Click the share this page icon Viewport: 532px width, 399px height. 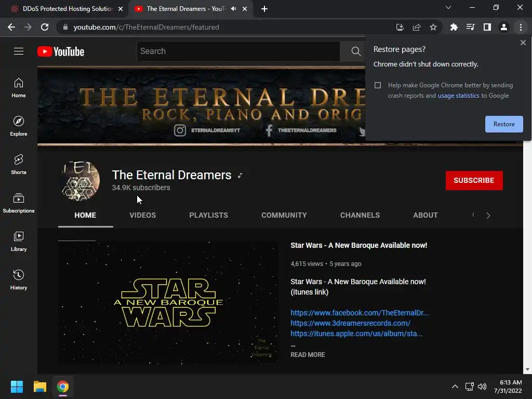417,27
